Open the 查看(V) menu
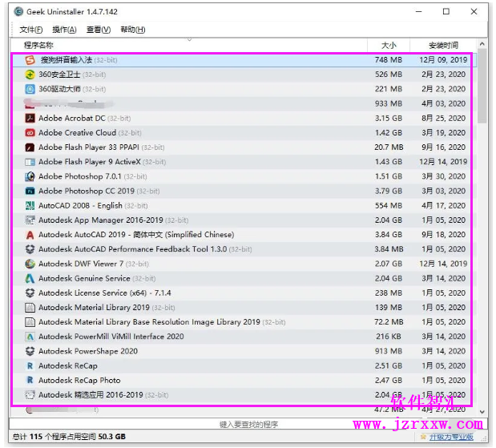This screenshot has width=496, height=448. 99,30
